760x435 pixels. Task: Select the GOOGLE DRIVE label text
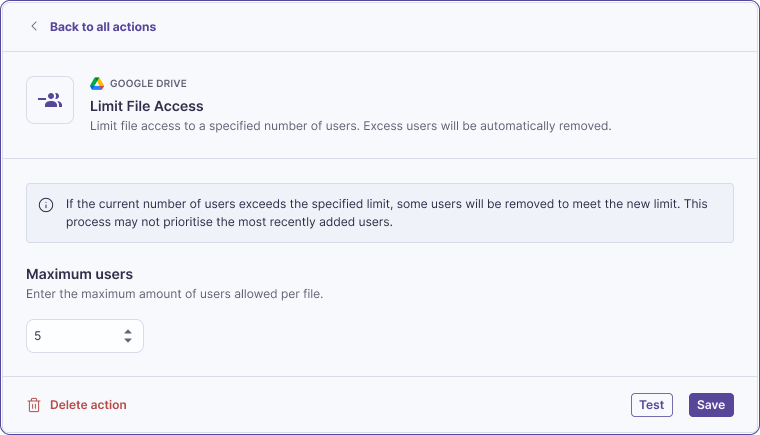click(x=148, y=83)
